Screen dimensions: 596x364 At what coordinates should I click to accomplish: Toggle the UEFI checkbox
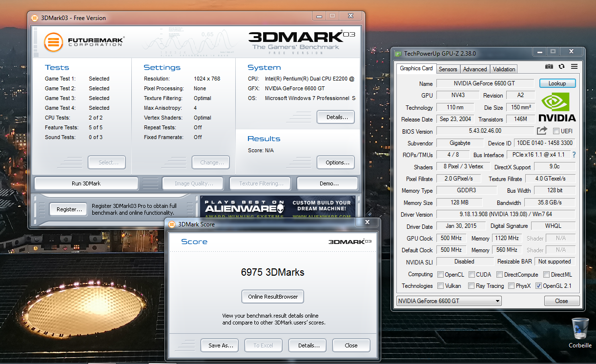pos(556,131)
